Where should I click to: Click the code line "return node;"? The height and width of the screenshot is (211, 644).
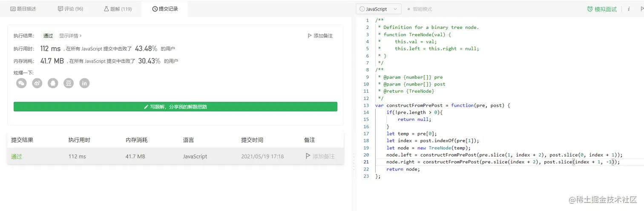click(403, 169)
